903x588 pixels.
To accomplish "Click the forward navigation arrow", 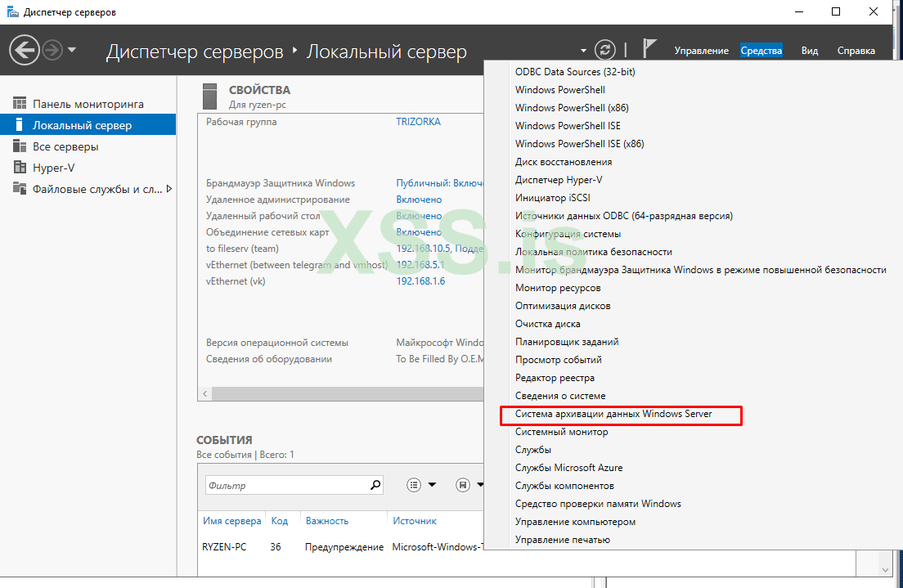I will [x=52, y=50].
